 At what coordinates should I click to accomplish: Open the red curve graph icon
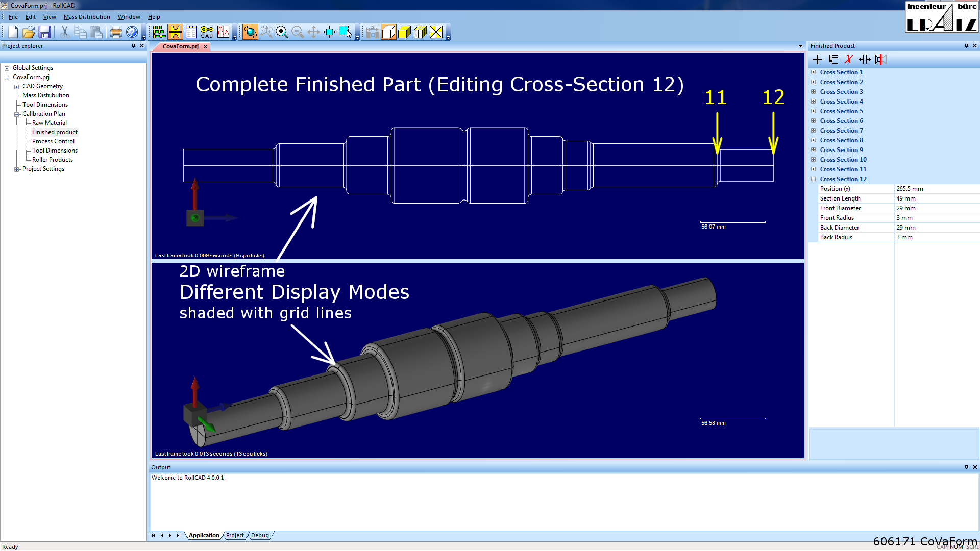223,32
